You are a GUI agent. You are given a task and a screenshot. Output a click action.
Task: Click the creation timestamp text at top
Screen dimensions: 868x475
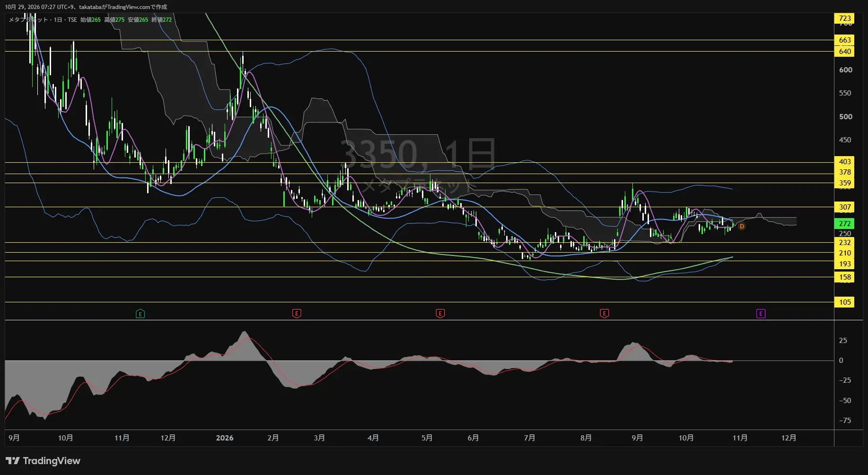(x=86, y=7)
